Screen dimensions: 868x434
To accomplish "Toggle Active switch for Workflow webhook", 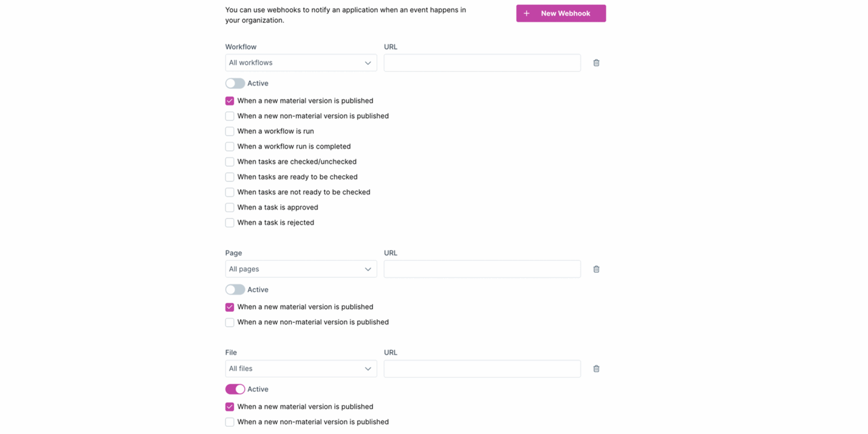I will pos(235,83).
